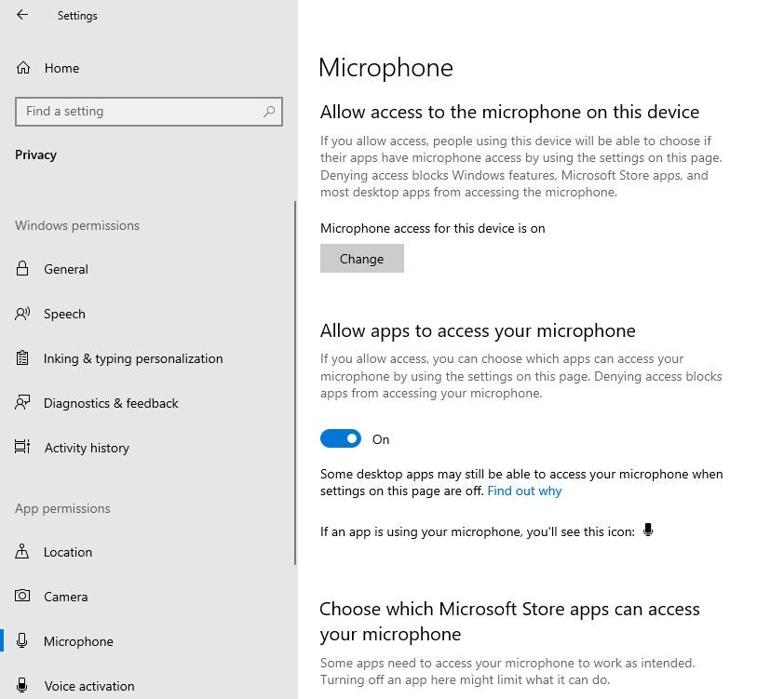
Task: Click the Inking clipboard icon
Action: (x=22, y=357)
